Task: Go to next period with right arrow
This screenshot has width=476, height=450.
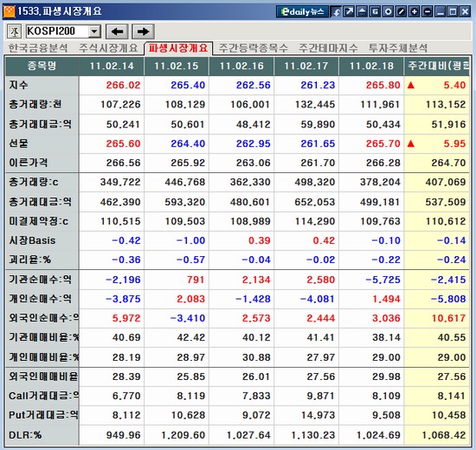Action: [144, 31]
